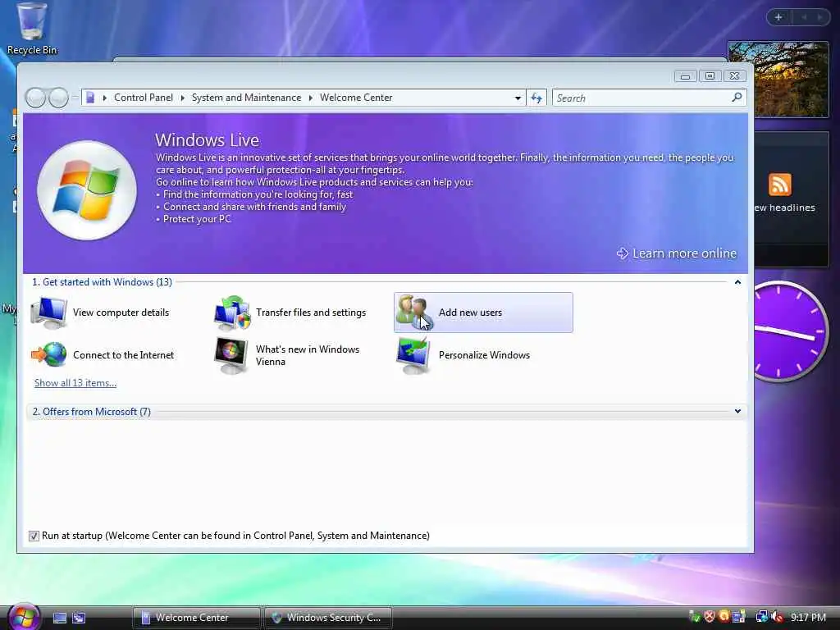Click System and Maintenance in breadcrumb

tap(246, 98)
